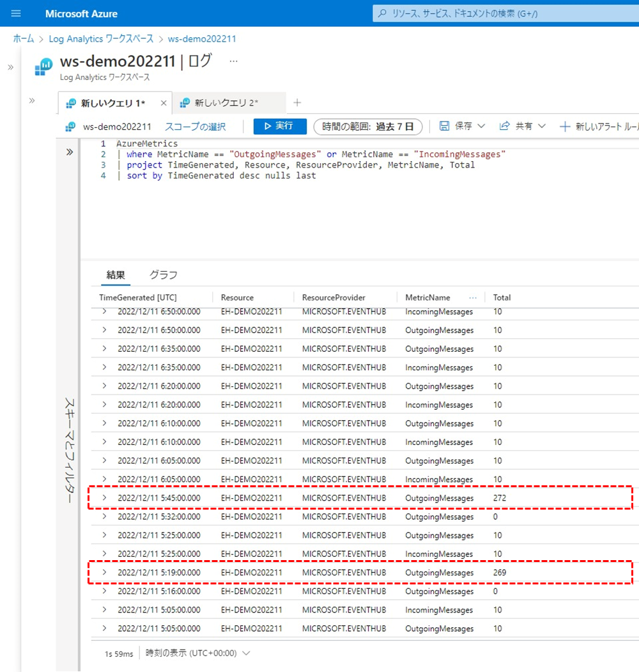
Task: Click the plus icon for new alert rule
Action: [x=565, y=127]
